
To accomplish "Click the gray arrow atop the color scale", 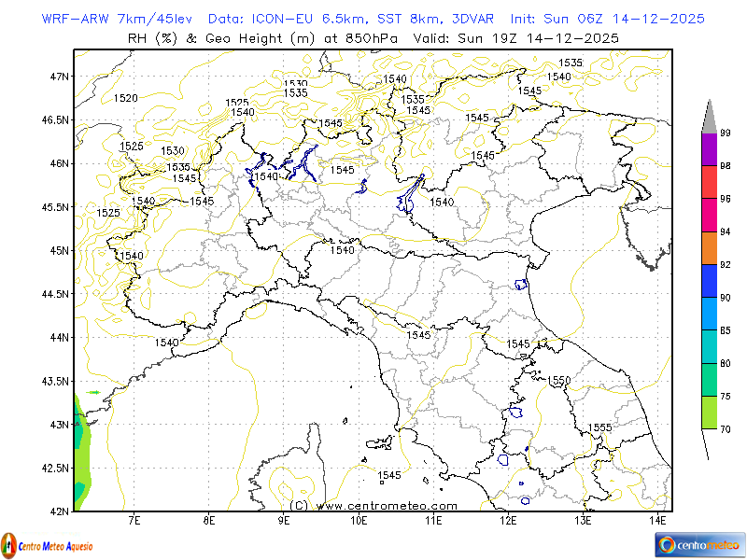I will click(x=709, y=119).
